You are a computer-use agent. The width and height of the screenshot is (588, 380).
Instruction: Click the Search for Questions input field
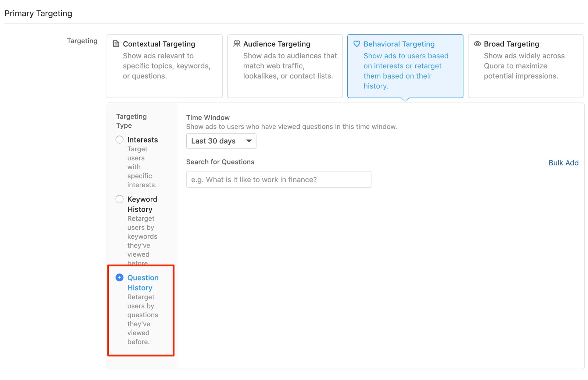click(x=278, y=180)
